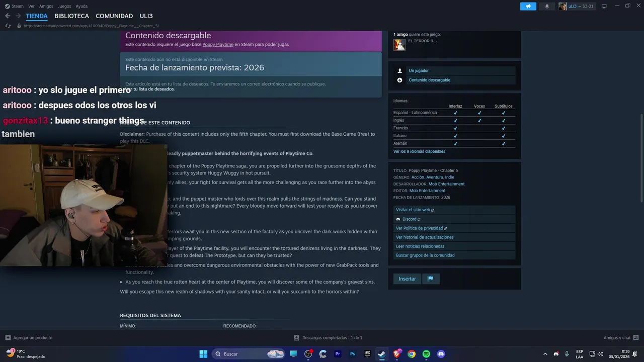Switch to the BIBLIOTECA tab
The image size is (644, 362).
tap(71, 16)
